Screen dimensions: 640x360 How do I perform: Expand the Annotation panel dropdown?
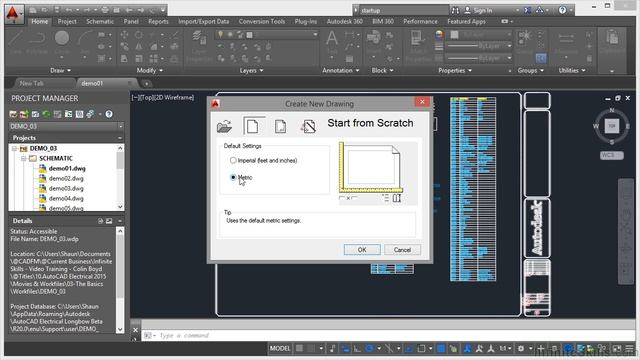click(341, 71)
